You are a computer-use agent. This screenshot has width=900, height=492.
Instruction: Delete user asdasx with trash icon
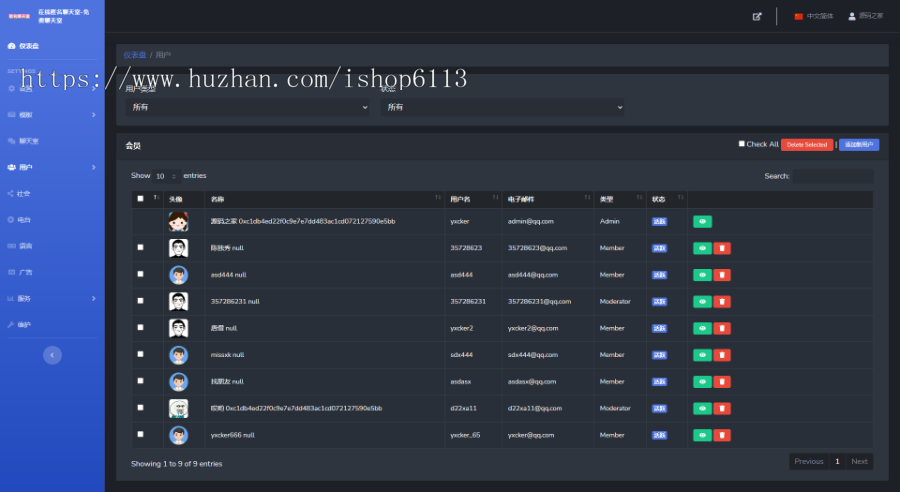click(x=722, y=382)
